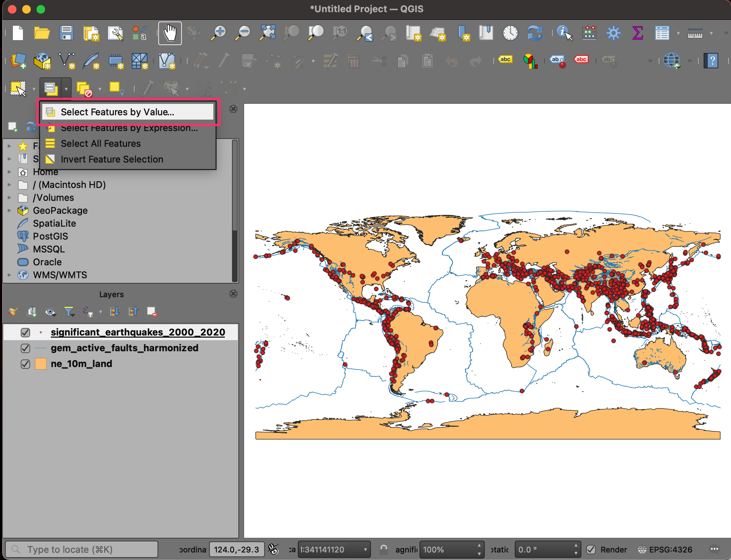Save project with the floppy disk icon

coord(66,33)
